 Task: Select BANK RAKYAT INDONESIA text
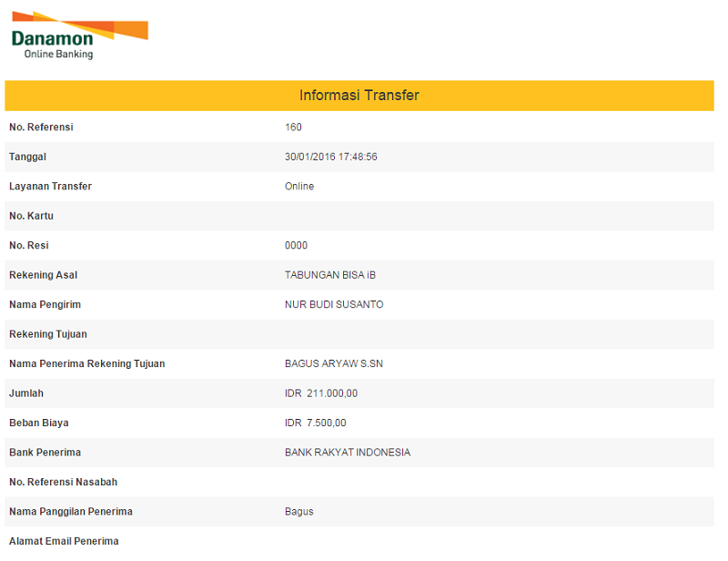[348, 453]
